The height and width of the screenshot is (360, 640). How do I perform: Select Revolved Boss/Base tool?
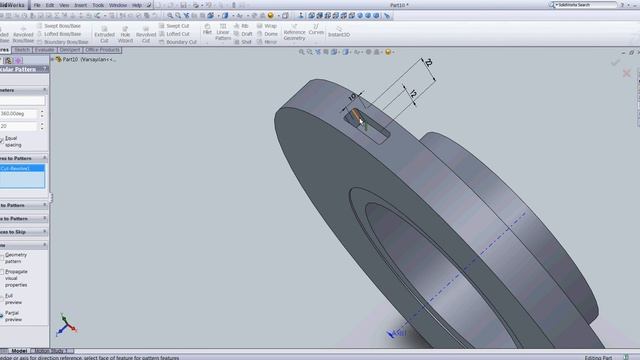[23, 35]
